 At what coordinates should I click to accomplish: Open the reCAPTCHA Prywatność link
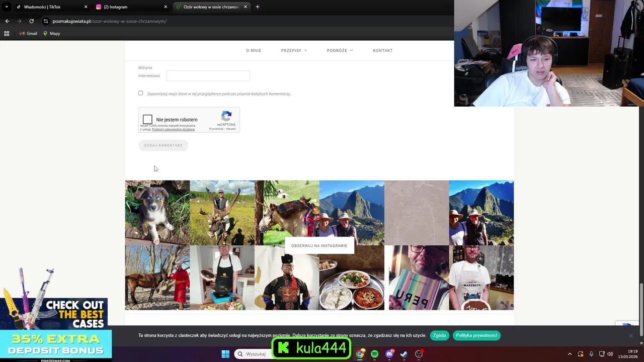pos(216,129)
